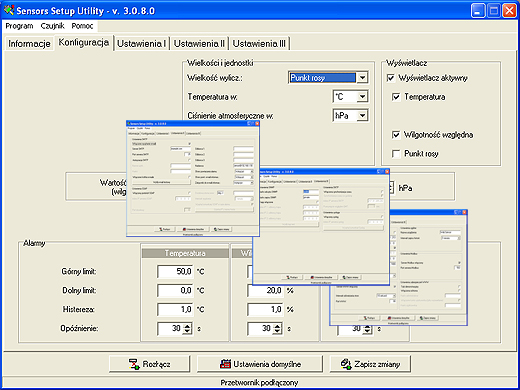Click the temperature Górny limit field 50,0
Screen dimensions: 520x390
(175, 272)
